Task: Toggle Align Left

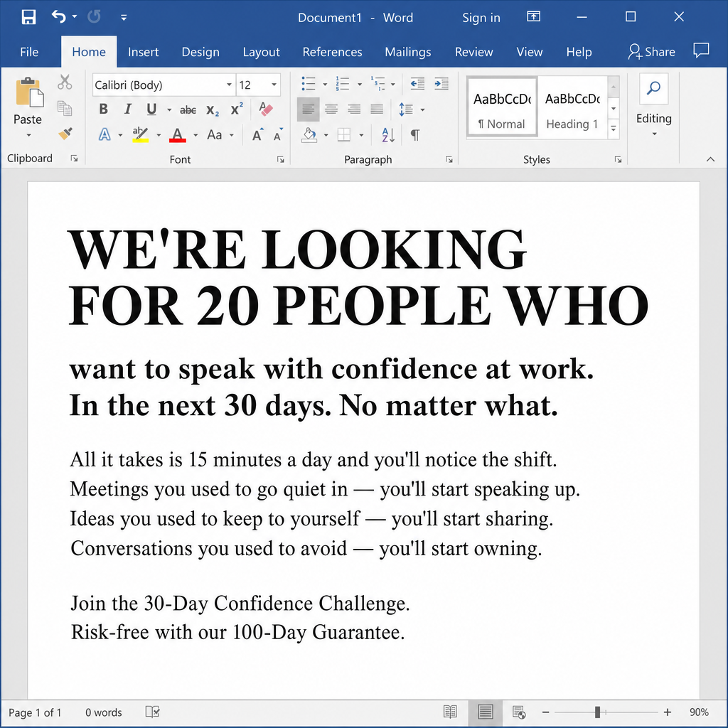Action: 309,109
